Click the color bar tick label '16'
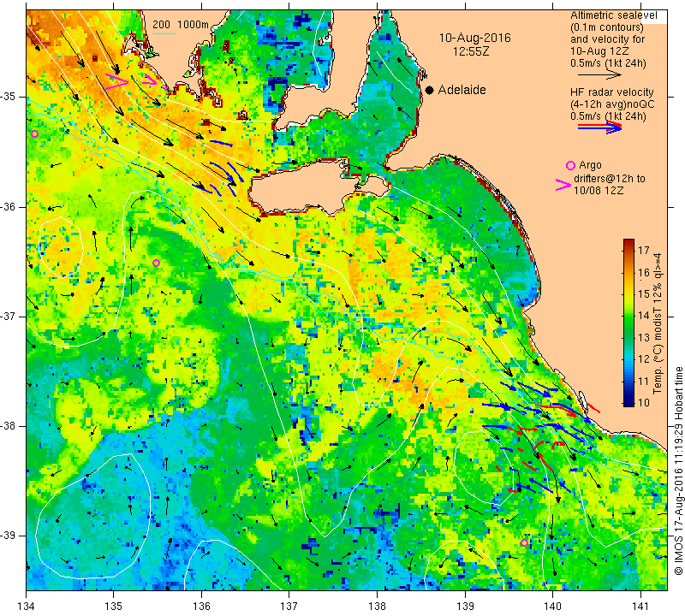The width and height of the screenshot is (685, 616). (x=644, y=272)
